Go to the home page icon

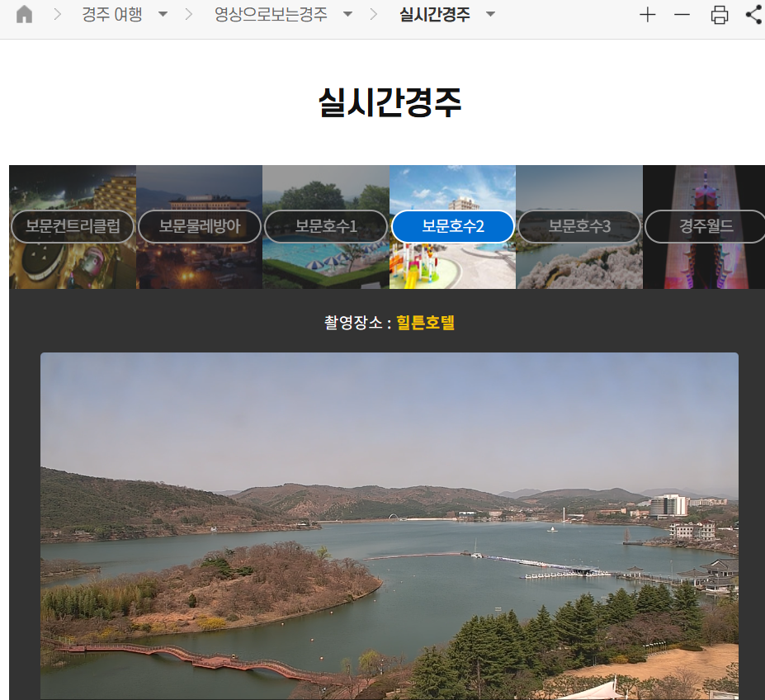click(24, 14)
